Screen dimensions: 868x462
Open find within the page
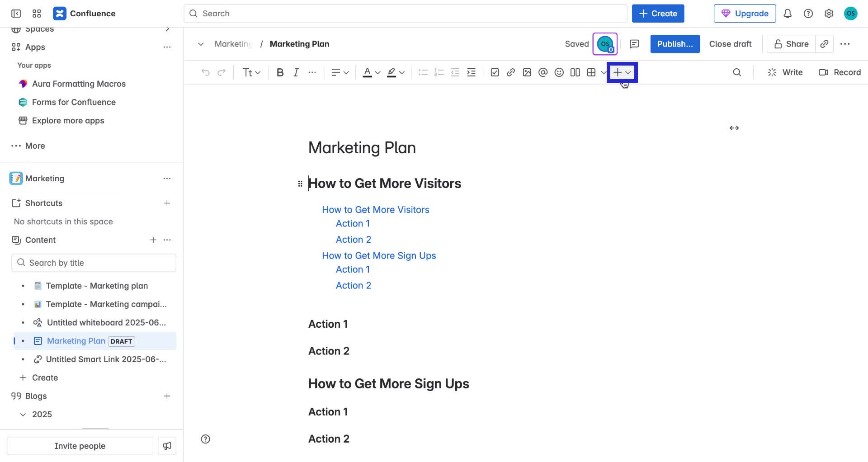pyautogui.click(x=737, y=72)
